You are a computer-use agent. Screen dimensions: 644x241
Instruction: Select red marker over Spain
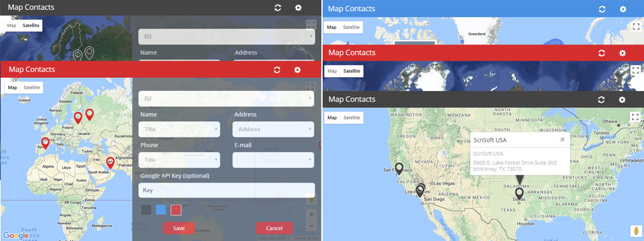[x=46, y=143]
